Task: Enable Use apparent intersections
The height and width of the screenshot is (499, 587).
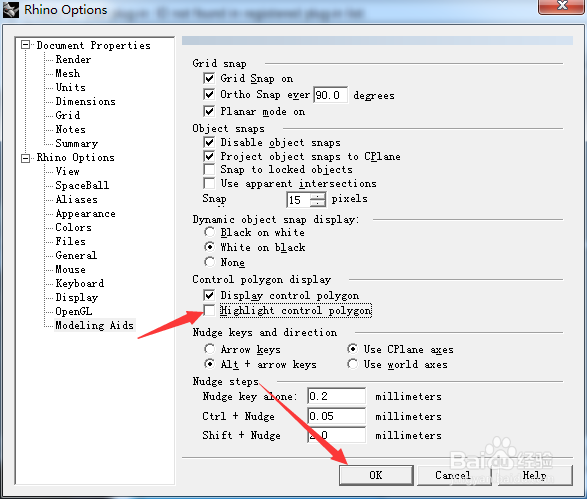Action: click(209, 183)
